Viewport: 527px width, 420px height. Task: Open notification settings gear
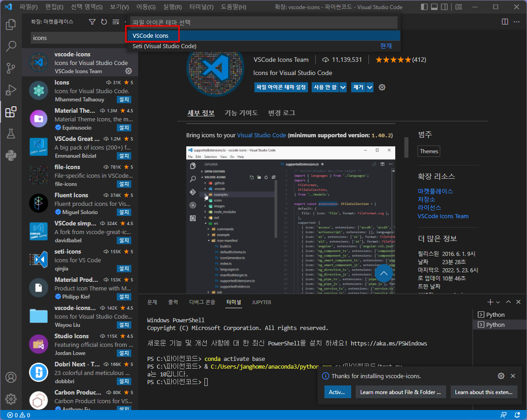pyautogui.click(x=501, y=376)
